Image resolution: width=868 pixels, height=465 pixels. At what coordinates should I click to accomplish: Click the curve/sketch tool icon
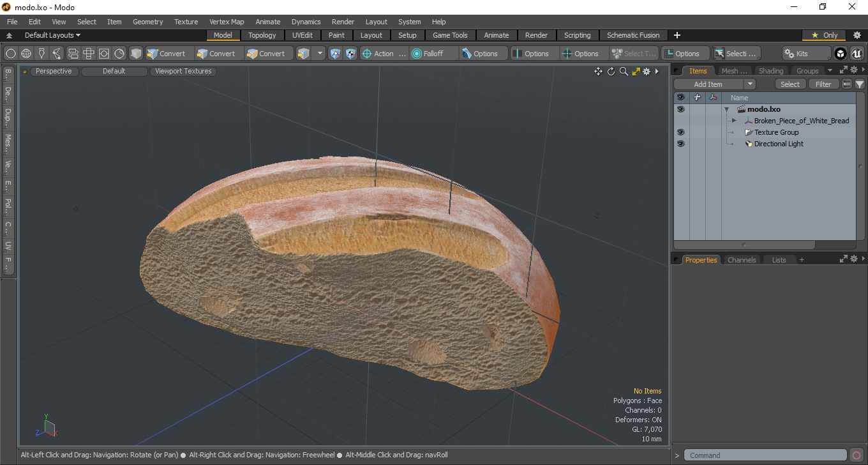tap(57, 54)
